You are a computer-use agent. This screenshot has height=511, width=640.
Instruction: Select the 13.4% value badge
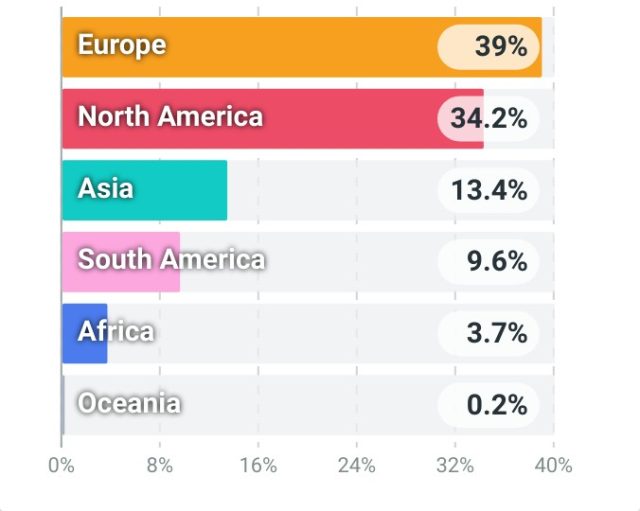click(488, 190)
